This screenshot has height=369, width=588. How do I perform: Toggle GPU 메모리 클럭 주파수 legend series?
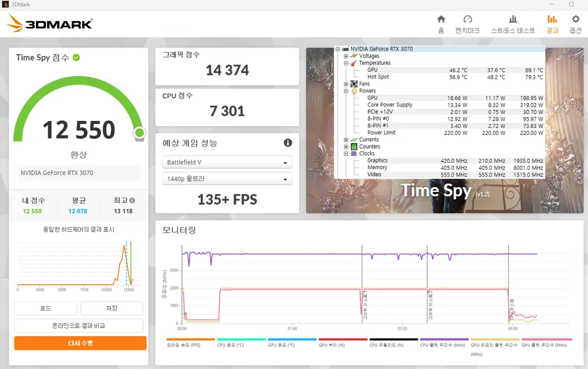pos(495,347)
